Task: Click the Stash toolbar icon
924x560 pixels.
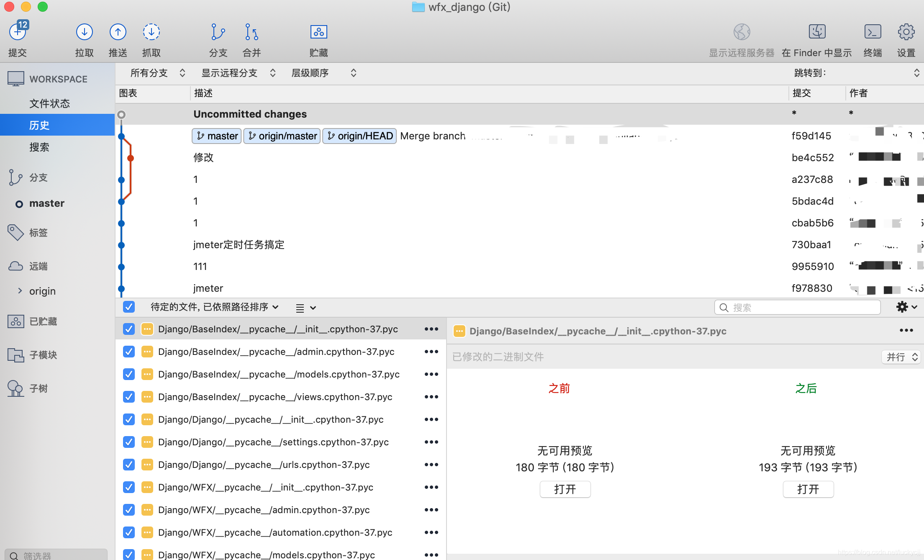Action: tap(318, 32)
